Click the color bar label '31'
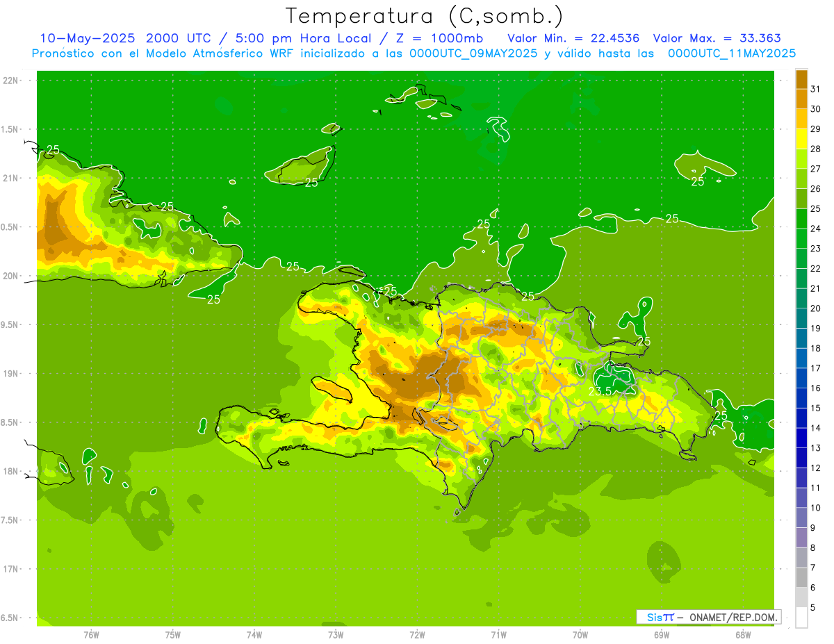Viewport: 834px width, 644px height. pyautogui.click(x=816, y=89)
